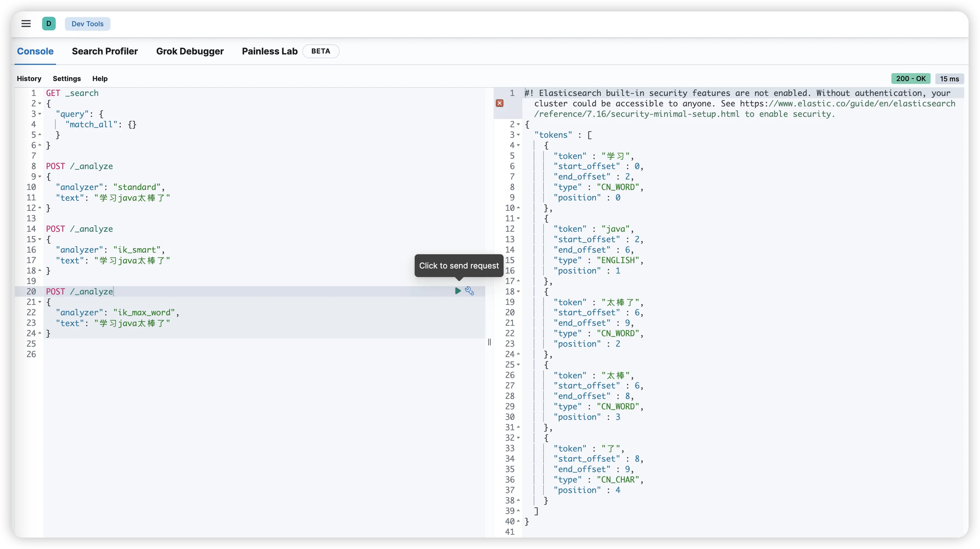Open console Settings

(x=66, y=79)
